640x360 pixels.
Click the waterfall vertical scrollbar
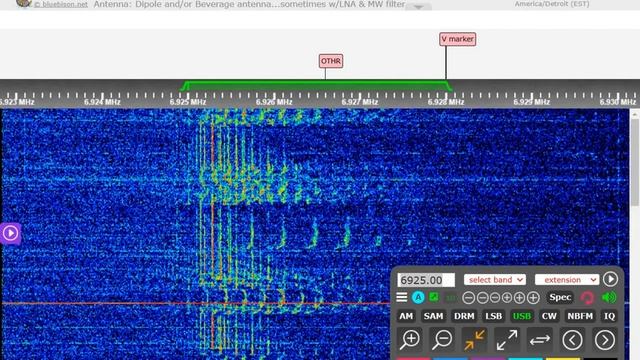(635, 163)
